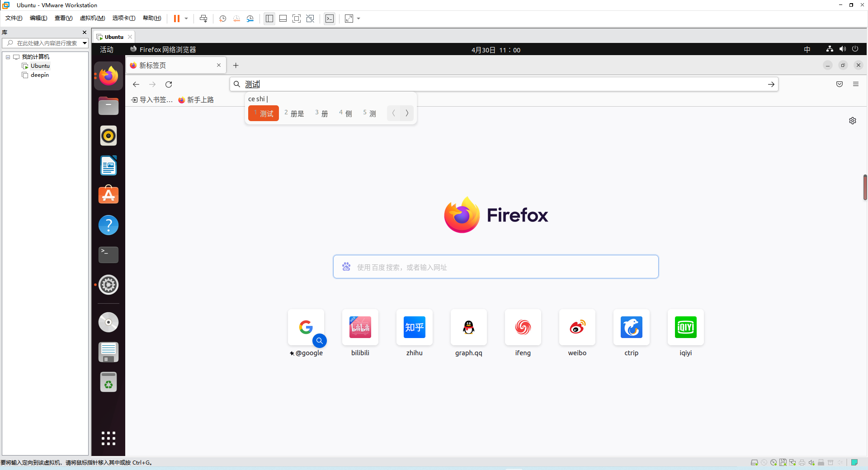Toggle the library sidebar view
Image resolution: width=868 pixels, height=470 pixels.
pos(269,19)
